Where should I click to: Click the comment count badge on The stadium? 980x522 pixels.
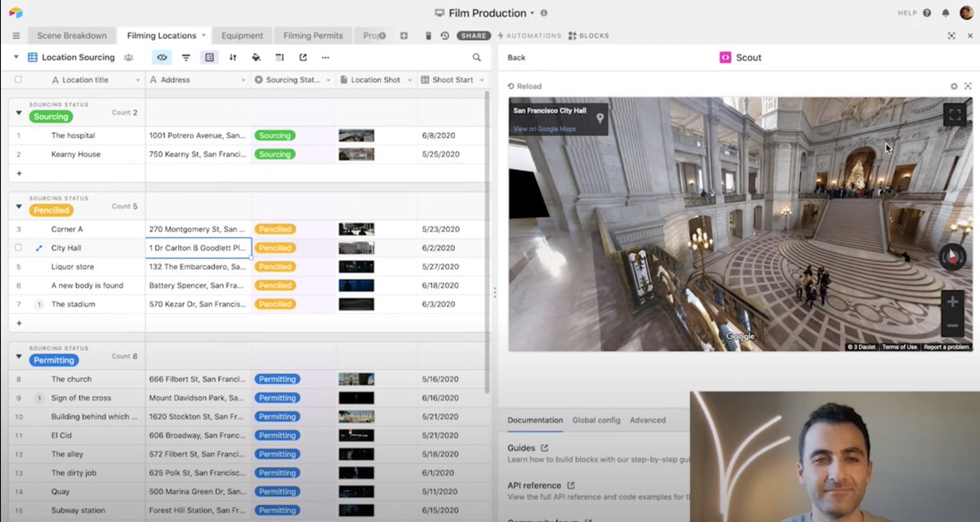tap(38, 304)
